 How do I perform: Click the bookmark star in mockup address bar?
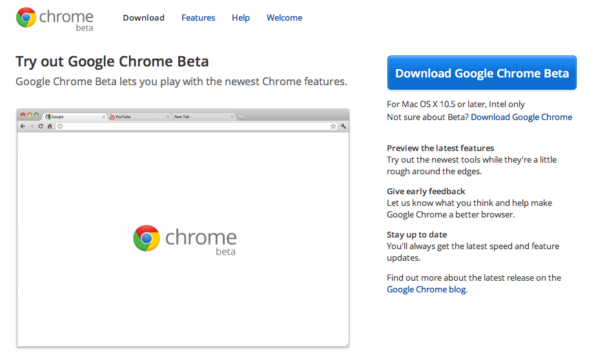[333, 126]
